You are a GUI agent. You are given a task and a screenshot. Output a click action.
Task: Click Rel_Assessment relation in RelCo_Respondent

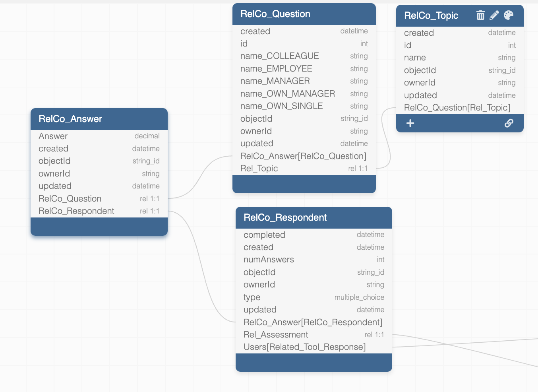coord(314,335)
